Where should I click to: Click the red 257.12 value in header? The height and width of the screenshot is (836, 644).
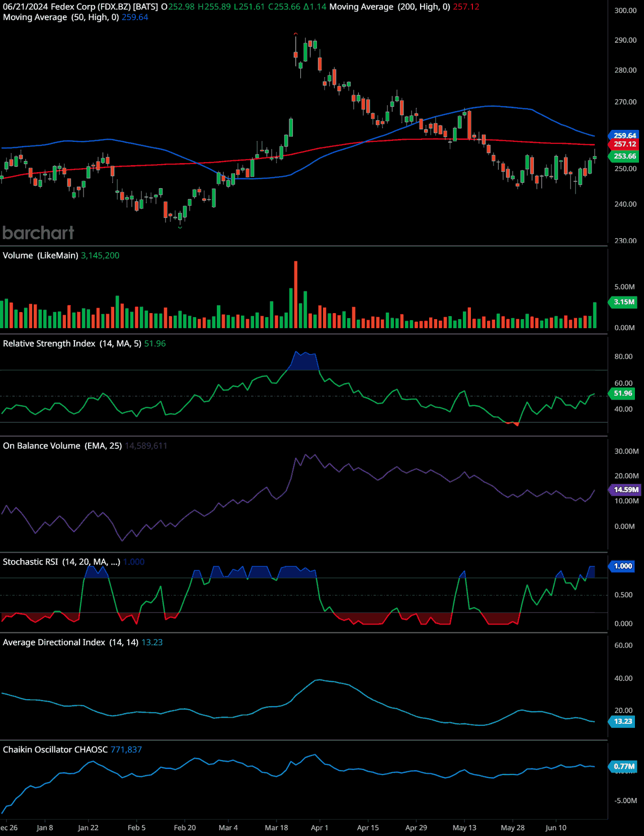tap(466, 7)
